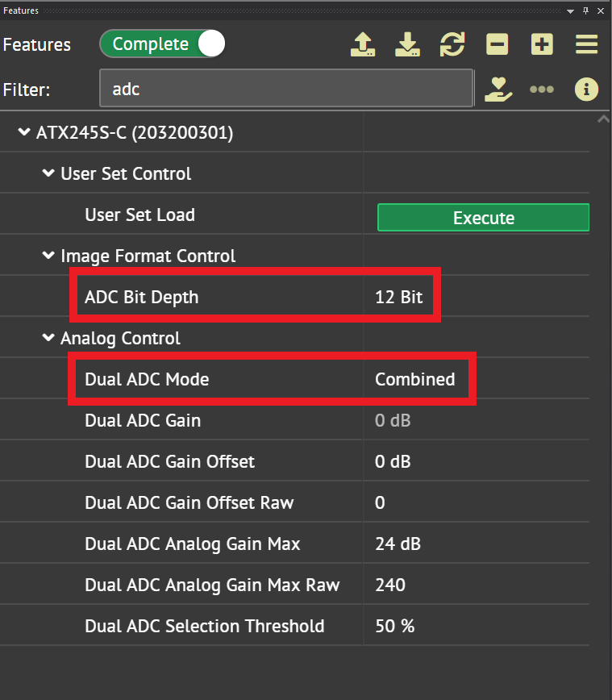This screenshot has width=612, height=700.
Task: Collapse the Image Format Control group
Action: [48, 256]
